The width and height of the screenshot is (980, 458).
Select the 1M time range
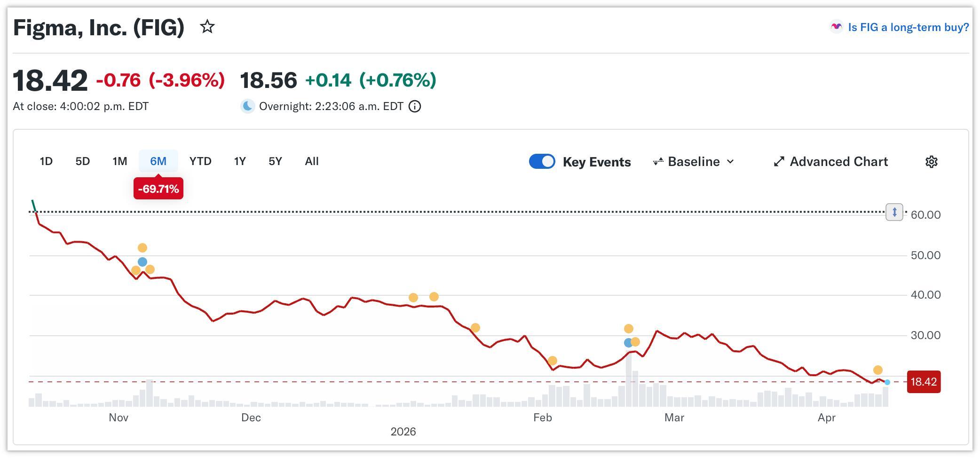tap(120, 161)
